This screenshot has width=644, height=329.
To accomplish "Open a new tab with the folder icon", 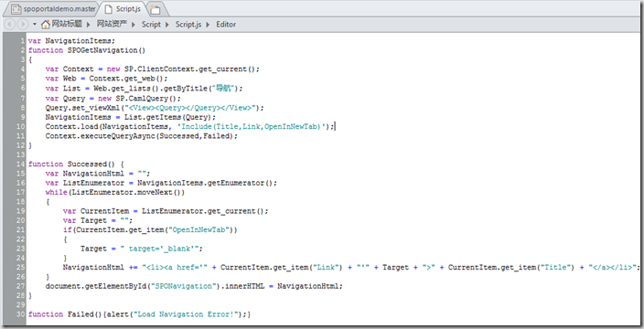I will coord(156,9).
